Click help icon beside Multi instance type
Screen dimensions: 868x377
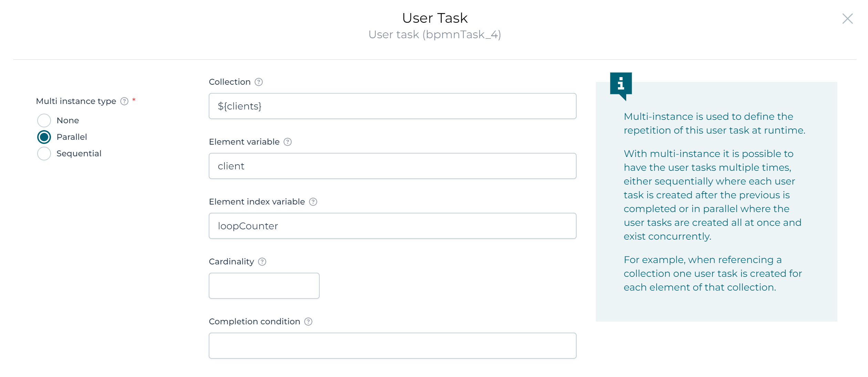(x=124, y=101)
